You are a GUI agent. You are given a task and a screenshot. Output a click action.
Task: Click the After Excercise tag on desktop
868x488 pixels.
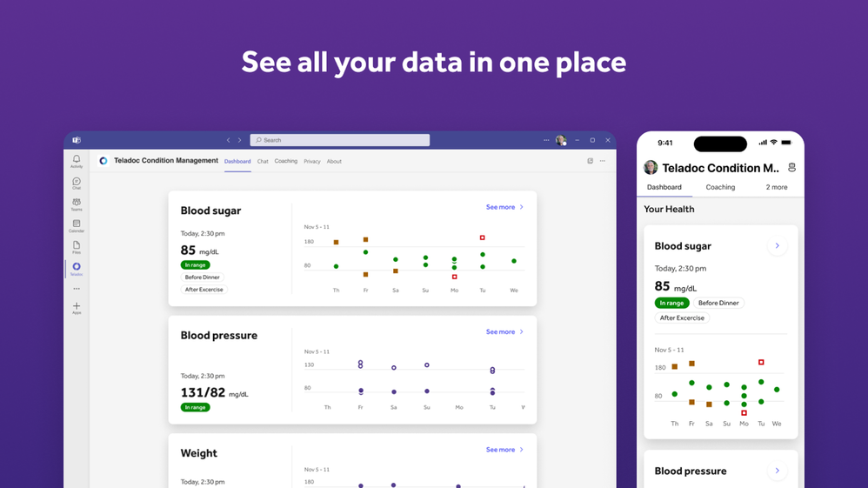click(204, 289)
